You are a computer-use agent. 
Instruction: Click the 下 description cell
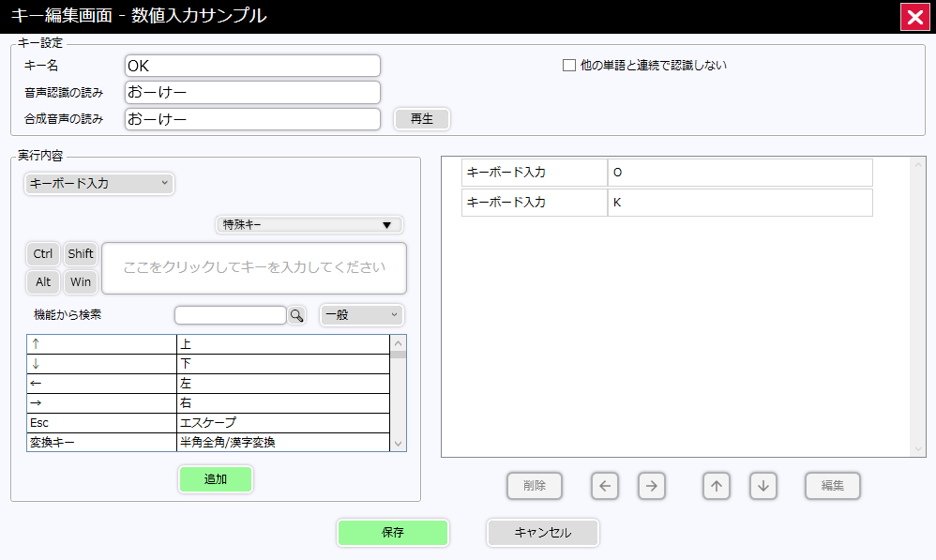(283, 364)
